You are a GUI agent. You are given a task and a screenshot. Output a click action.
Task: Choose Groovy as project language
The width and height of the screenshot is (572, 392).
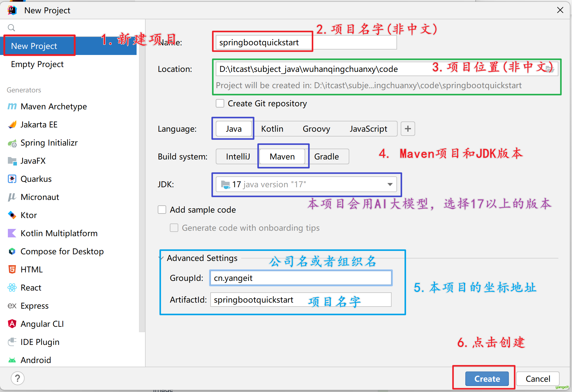click(x=316, y=129)
